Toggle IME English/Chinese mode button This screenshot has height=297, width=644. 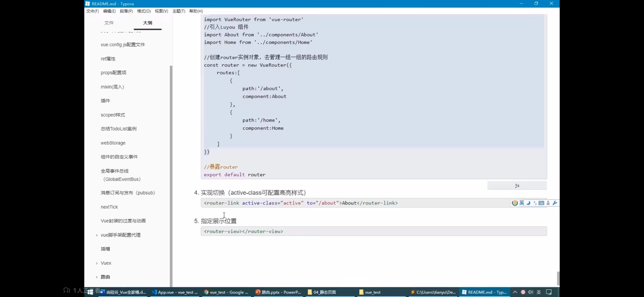pos(521,203)
